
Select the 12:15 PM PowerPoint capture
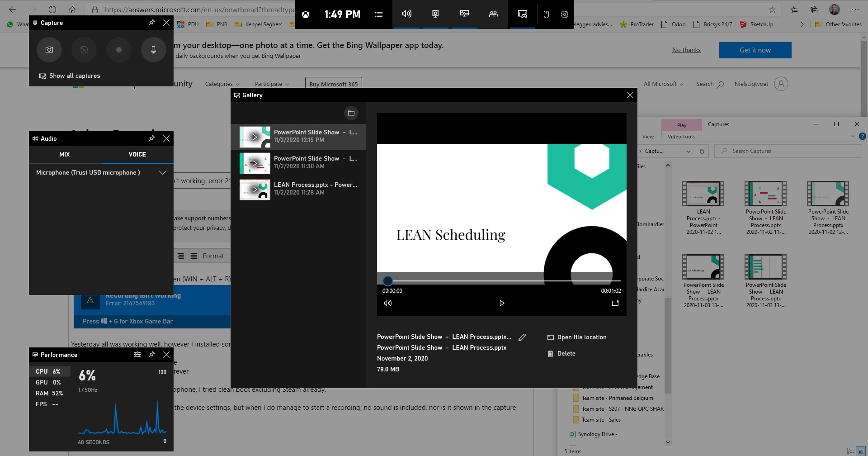click(x=298, y=137)
